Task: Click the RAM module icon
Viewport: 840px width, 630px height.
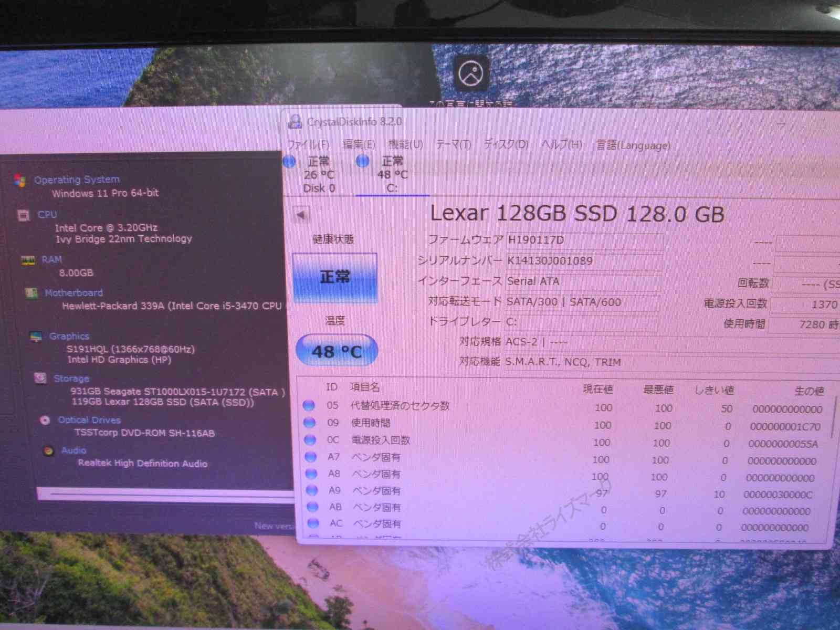Action: 27,260
